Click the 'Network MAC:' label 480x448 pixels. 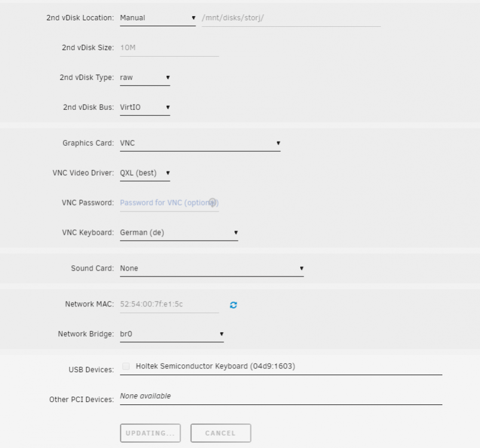(90, 304)
